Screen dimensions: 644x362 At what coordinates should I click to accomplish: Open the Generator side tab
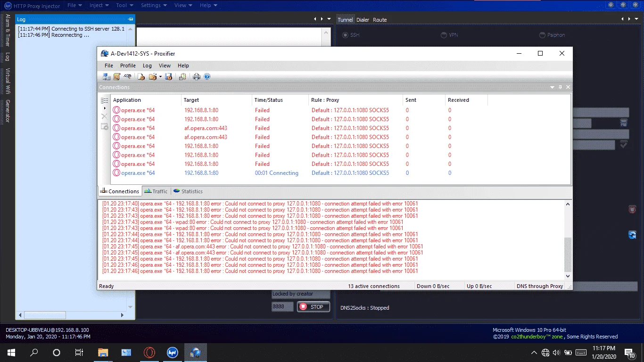[8, 111]
